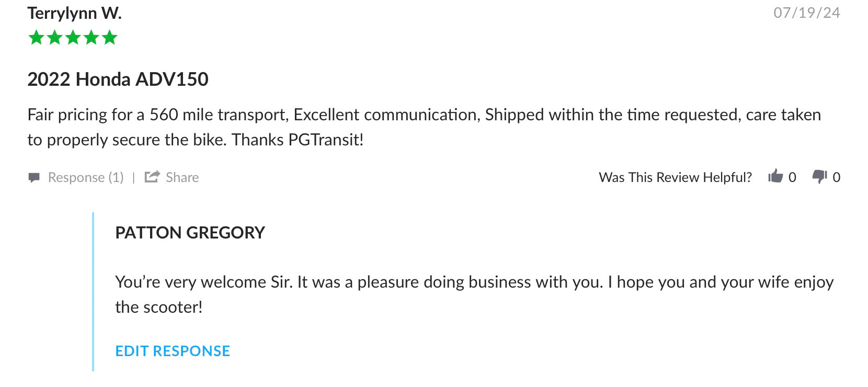Click the first green rating star
Screen dimensions: 868x387
(x=37, y=38)
